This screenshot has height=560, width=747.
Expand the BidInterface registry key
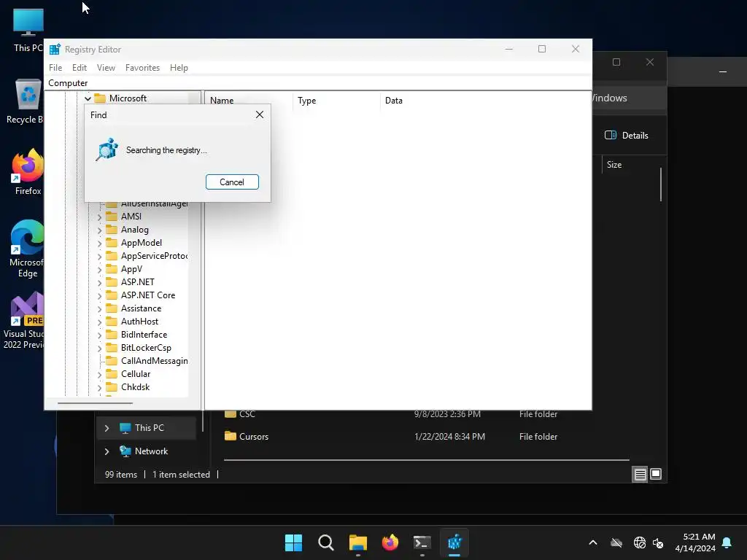(99, 335)
